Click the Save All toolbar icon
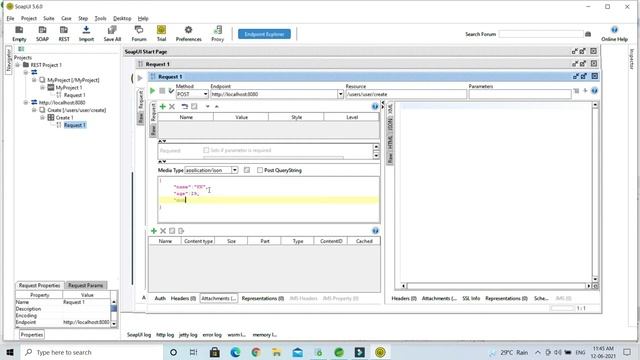 click(112, 33)
